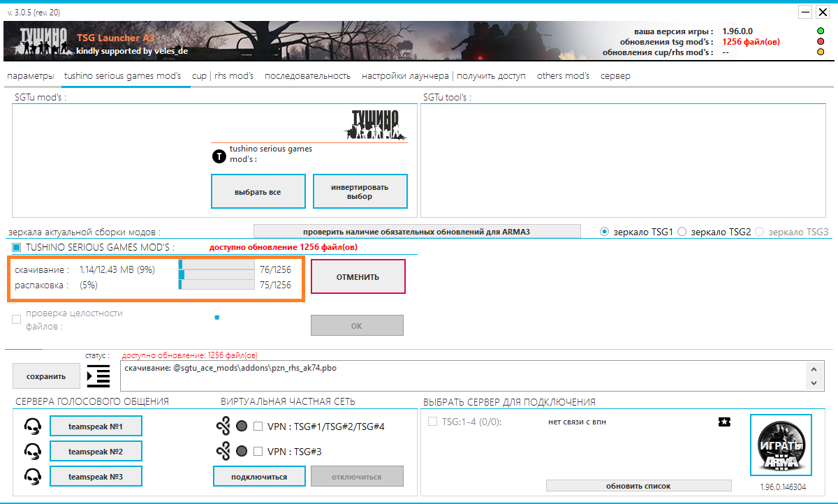Open the параметры tab
This screenshot has width=838, height=504.
[29, 76]
